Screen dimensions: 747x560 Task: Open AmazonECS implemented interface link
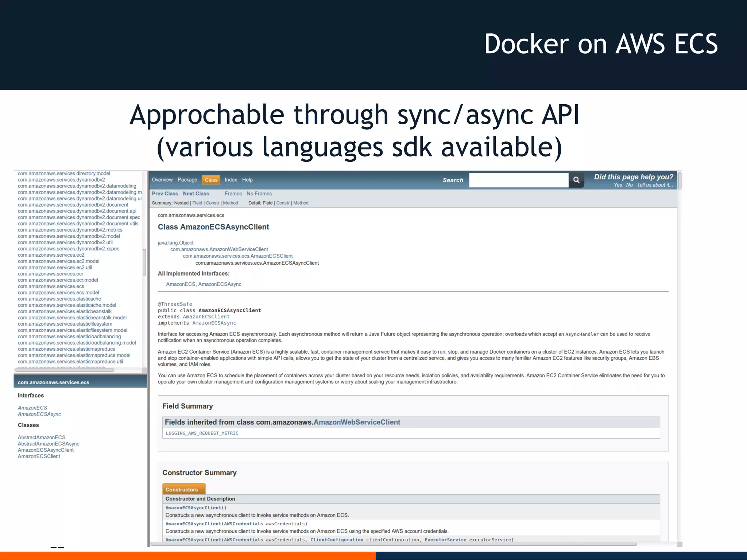pos(181,284)
